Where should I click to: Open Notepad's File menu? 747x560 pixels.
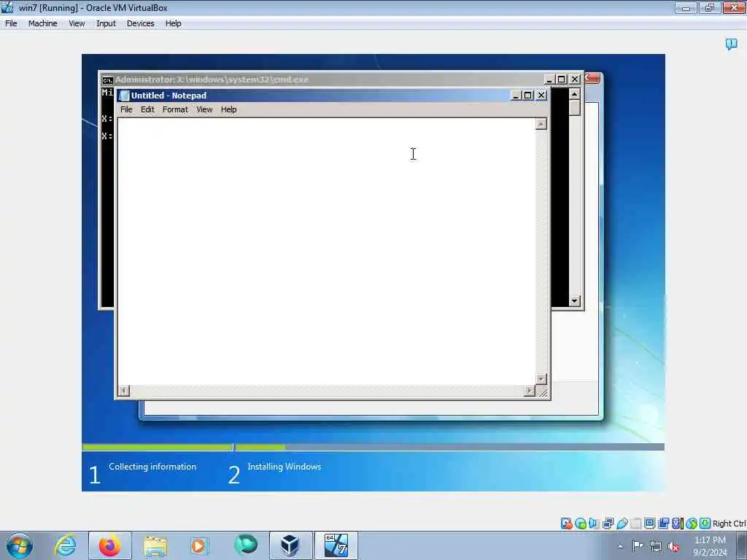click(126, 109)
